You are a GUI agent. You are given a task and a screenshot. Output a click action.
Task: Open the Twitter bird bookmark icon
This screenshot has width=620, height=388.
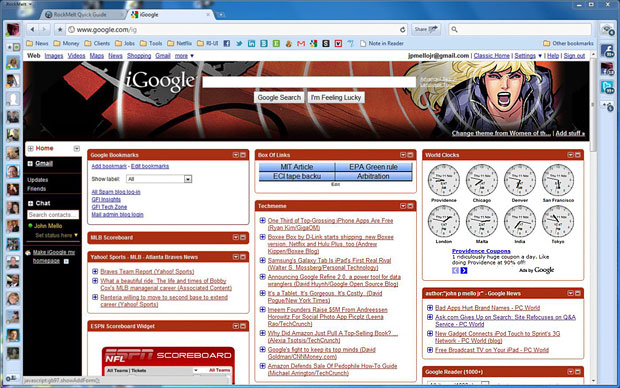[x=239, y=44]
